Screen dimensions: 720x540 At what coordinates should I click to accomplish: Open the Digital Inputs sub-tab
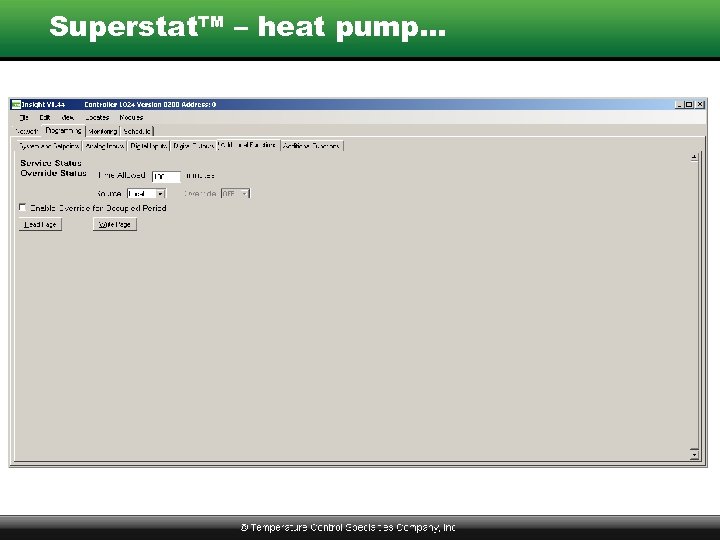pyautogui.click(x=148, y=146)
